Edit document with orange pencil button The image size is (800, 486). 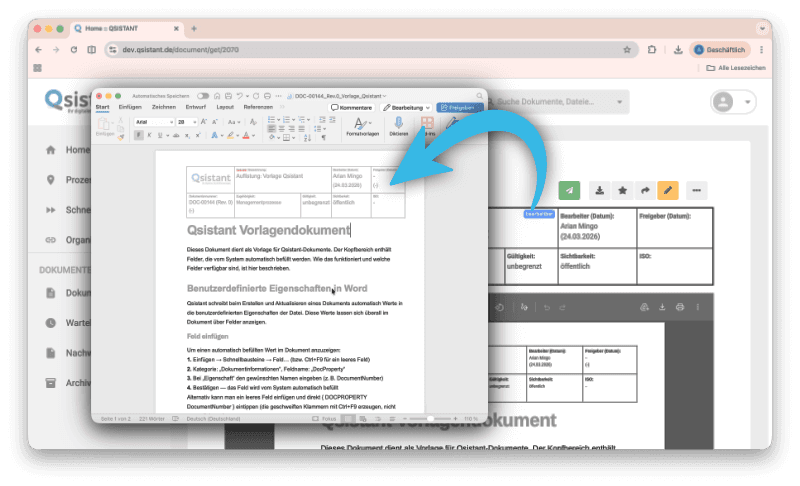pyautogui.click(x=667, y=190)
